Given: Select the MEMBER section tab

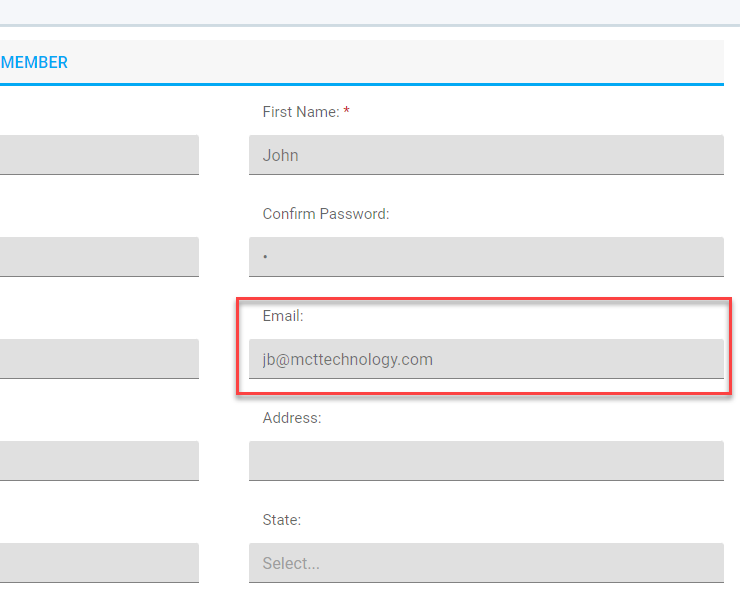Looking at the screenshot, I should [x=34, y=62].
